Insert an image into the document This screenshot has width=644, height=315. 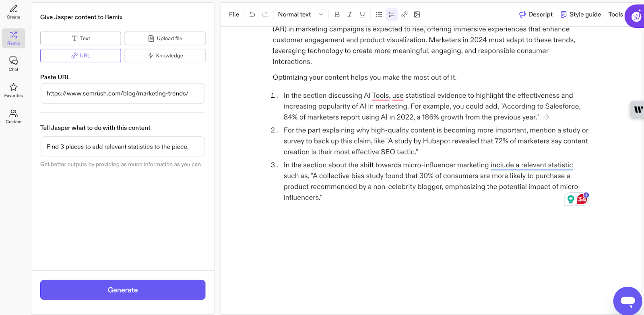(x=417, y=14)
